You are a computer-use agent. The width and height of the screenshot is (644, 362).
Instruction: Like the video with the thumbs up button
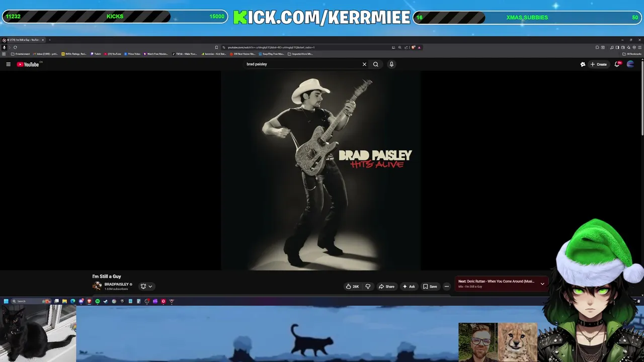click(352, 287)
